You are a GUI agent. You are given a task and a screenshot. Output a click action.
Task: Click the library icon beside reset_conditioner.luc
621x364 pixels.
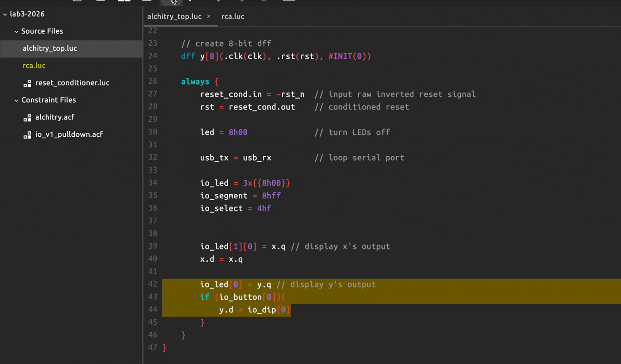click(x=27, y=83)
